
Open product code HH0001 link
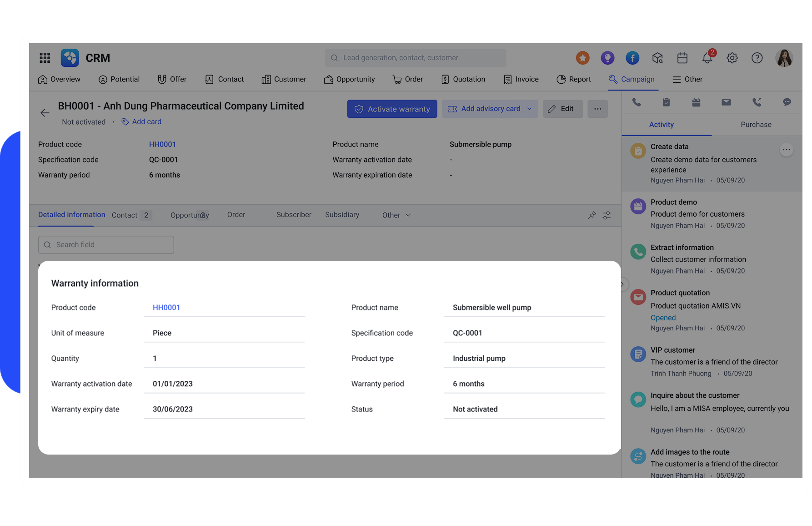[x=166, y=308]
